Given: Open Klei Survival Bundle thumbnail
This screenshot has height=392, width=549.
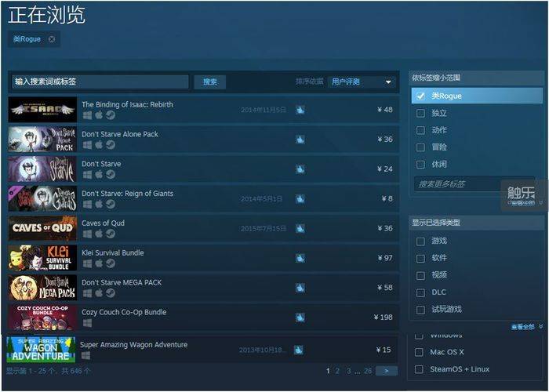Looking at the screenshot, I should 42,258.
